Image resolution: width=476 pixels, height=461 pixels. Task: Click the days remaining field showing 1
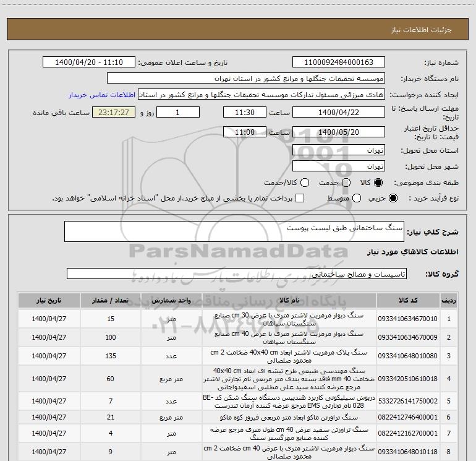point(178,112)
